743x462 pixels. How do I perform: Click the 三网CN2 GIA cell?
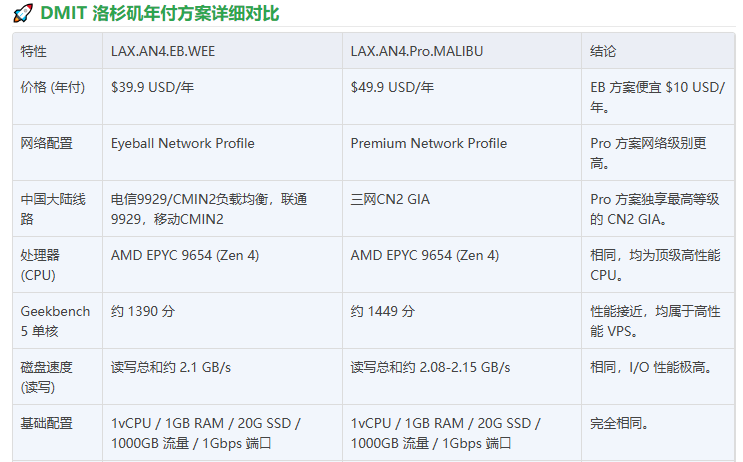(x=390, y=199)
